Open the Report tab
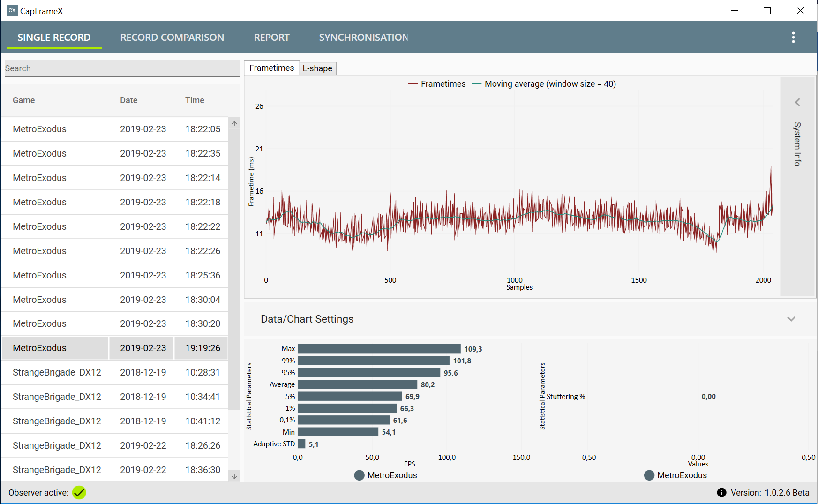The height and width of the screenshot is (504, 818). (x=271, y=38)
